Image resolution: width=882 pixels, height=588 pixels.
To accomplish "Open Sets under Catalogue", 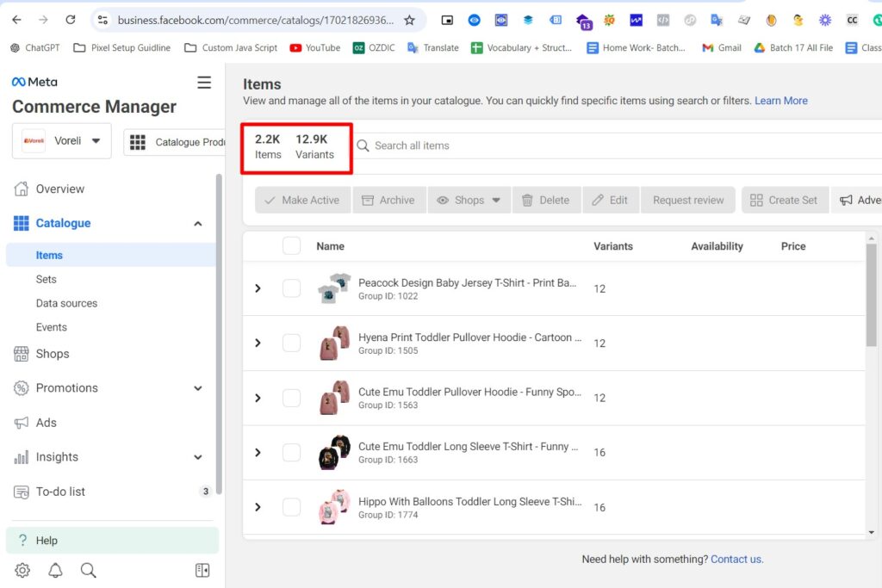I will [x=47, y=280].
